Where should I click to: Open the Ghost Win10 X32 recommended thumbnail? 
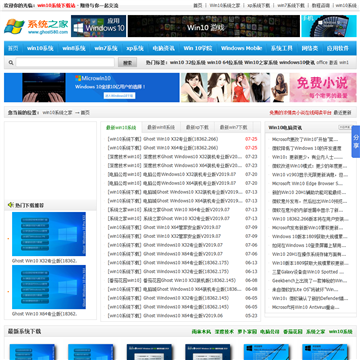(x=49, y=234)
